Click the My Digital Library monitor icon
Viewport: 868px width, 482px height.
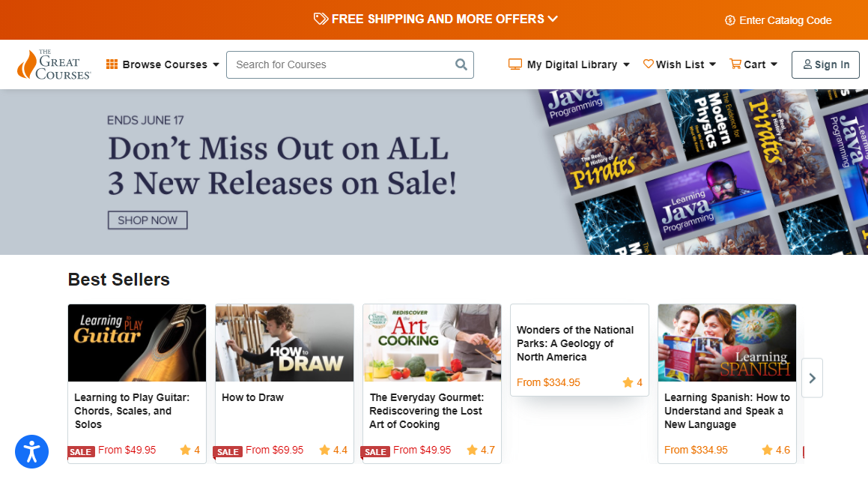[515, 64]
